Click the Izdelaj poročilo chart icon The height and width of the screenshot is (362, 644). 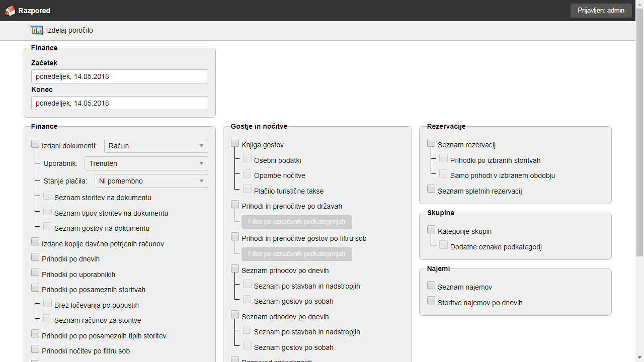coord(37,30)
